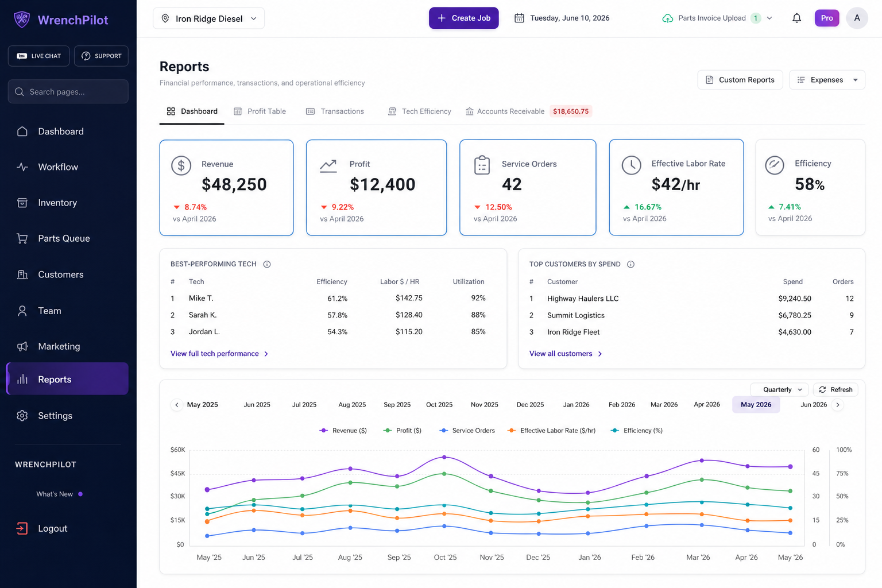882x588 pixels.
Task: Click the Parts Queue cart icon
Action: [22, 238]
